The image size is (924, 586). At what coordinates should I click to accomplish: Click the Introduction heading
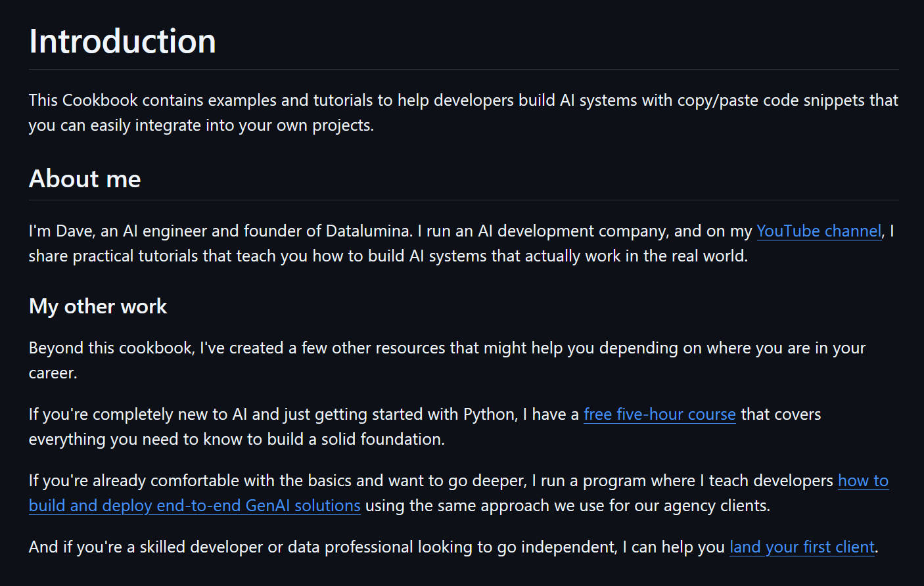(x=122, y=41)
